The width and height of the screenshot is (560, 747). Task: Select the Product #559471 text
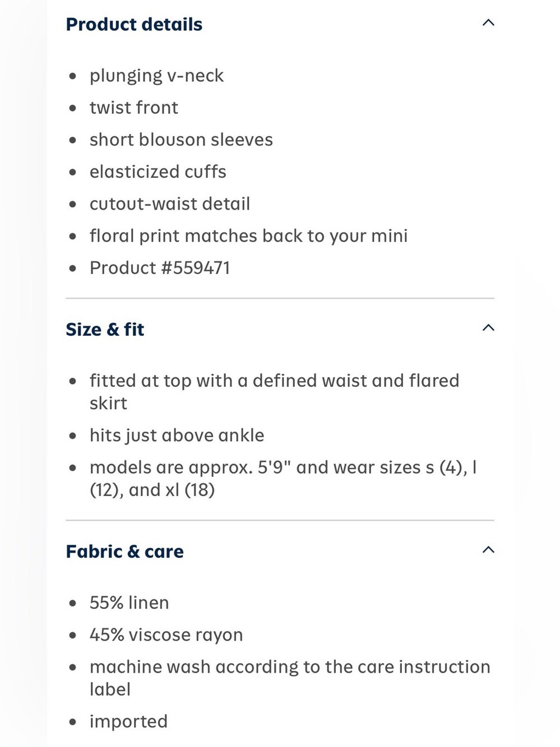coord(160,268)
